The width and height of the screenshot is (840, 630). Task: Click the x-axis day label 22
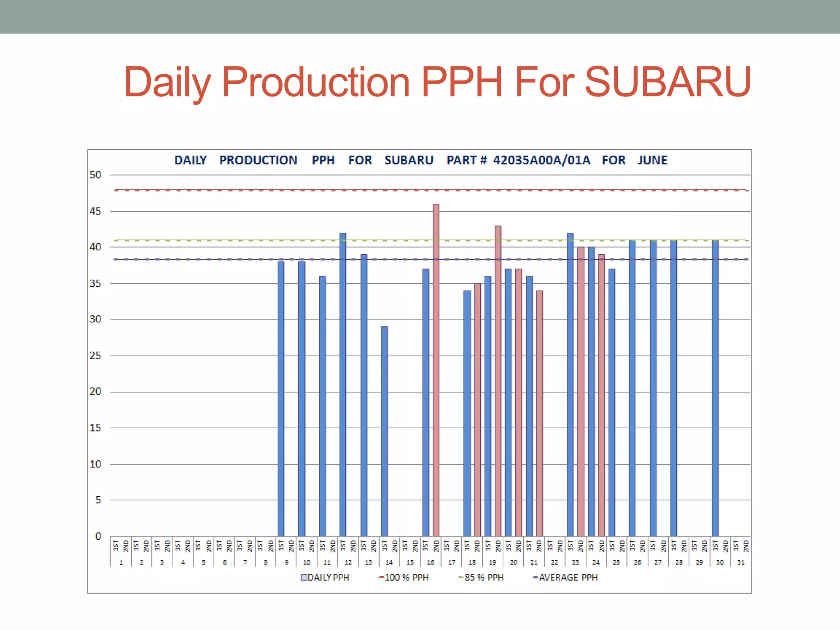[x=555, y=562]
